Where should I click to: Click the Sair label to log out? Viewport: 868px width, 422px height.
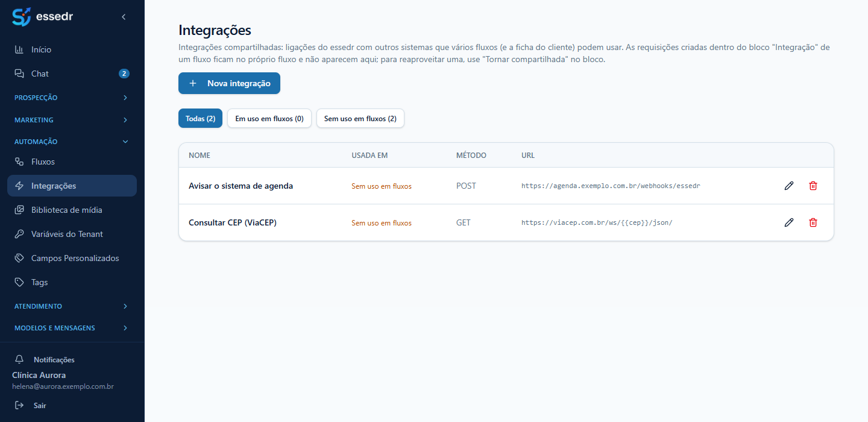40,406
